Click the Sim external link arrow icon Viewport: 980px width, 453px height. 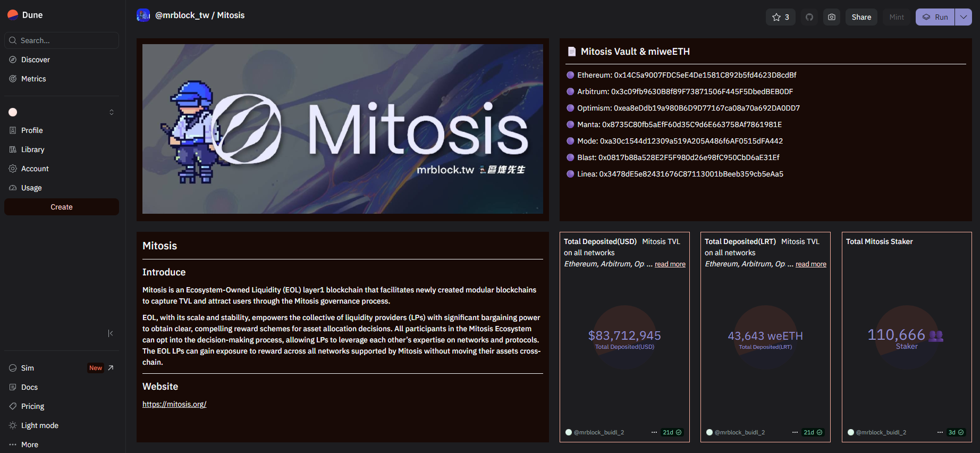[x=111, y=368]
